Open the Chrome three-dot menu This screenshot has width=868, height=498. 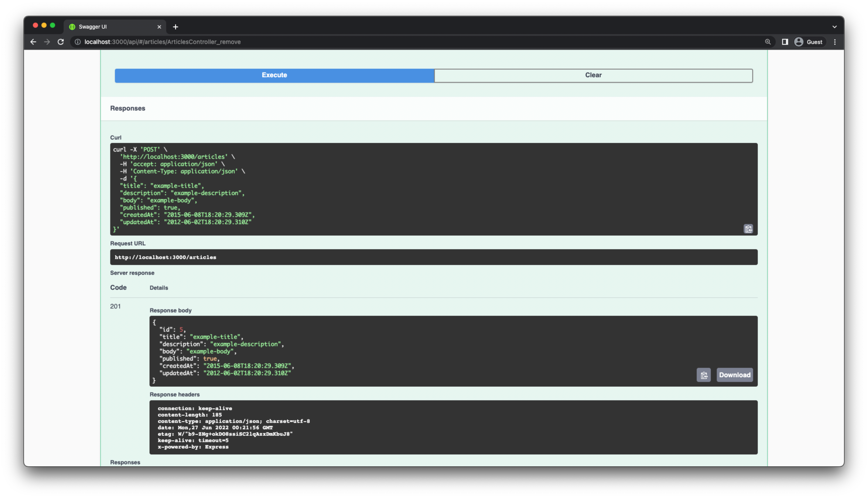pyautogui.click(x=835, y=42)
